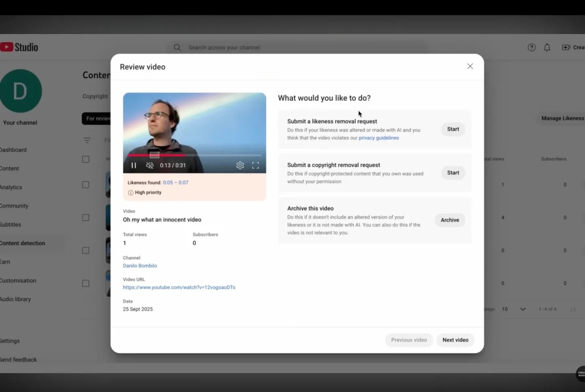Image resolution: width=585 pixels, height=392 pixels.
Task: Pause the video playback
Action: [134, 165]
